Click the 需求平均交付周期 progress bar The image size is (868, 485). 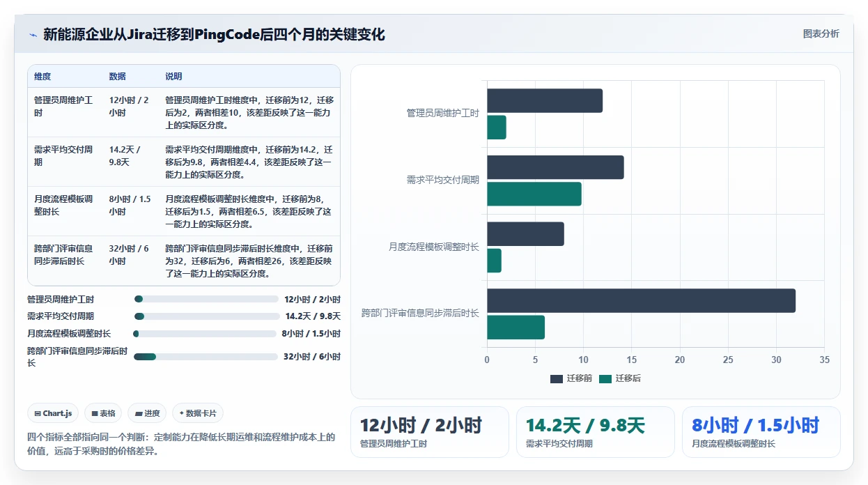206,316
